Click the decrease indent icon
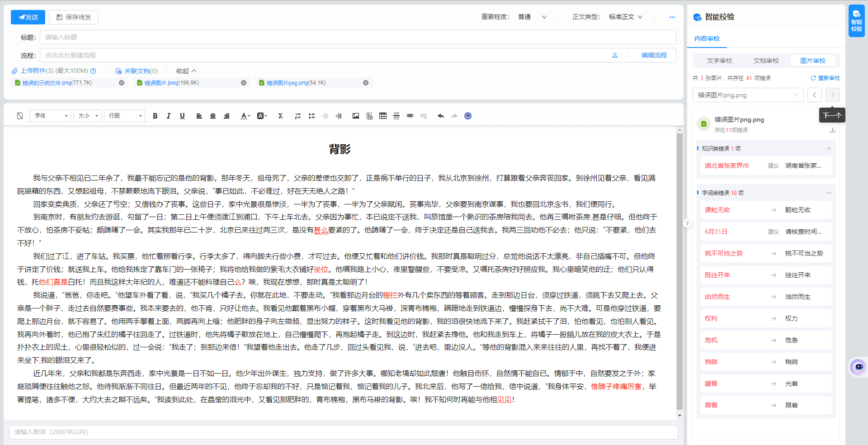This screenshot has height=445, width=868. coord(325,116)
